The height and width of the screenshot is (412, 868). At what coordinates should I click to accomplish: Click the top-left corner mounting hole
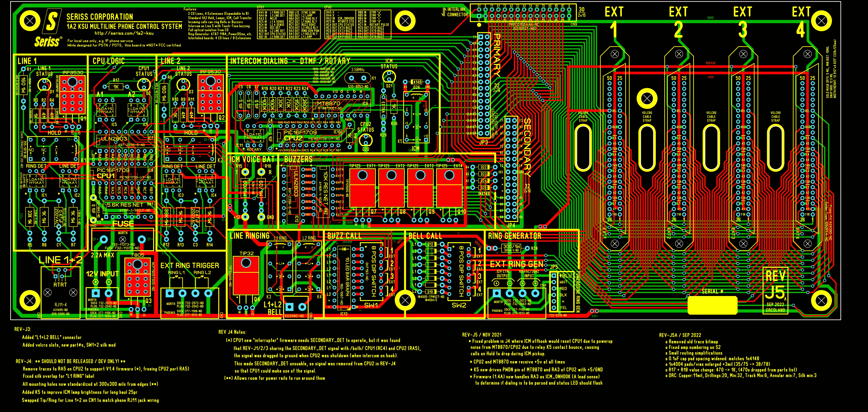pos(30,21)
